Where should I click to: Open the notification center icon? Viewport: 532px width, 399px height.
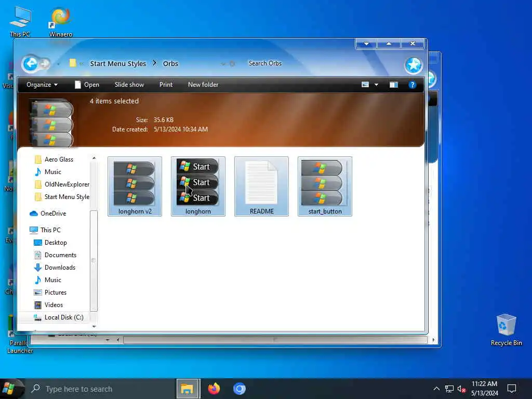click(512, 389)
